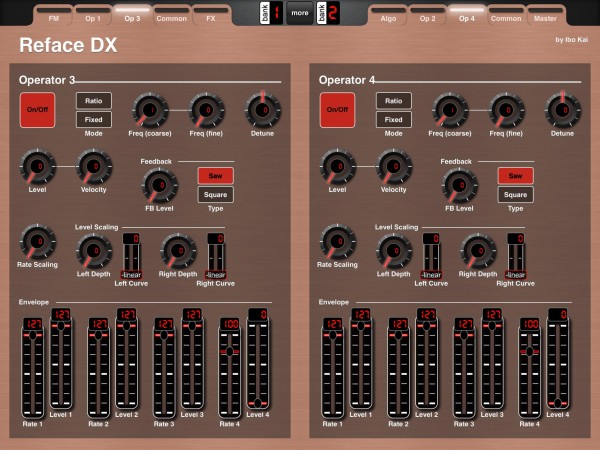The height and width of the screenshot is (450, 600).
Task: Click Operator 4 Level 2 envelope slider handle
Action: click(x=426, y=326)
